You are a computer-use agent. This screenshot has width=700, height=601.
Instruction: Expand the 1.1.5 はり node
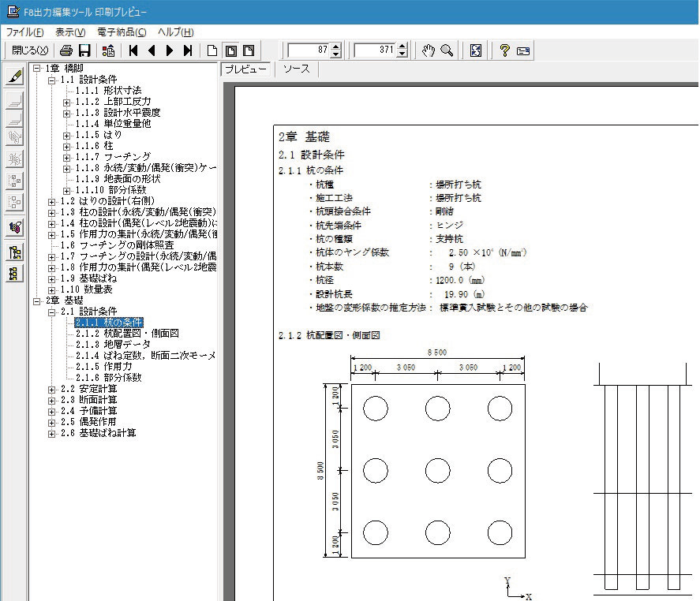click(66, 136)
